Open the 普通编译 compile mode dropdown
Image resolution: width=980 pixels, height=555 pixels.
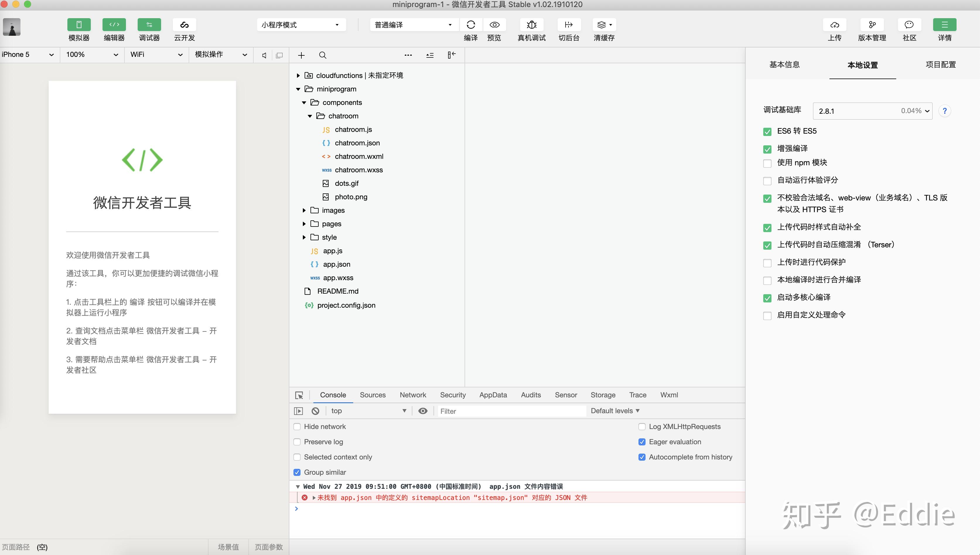(x=414, y=25)
